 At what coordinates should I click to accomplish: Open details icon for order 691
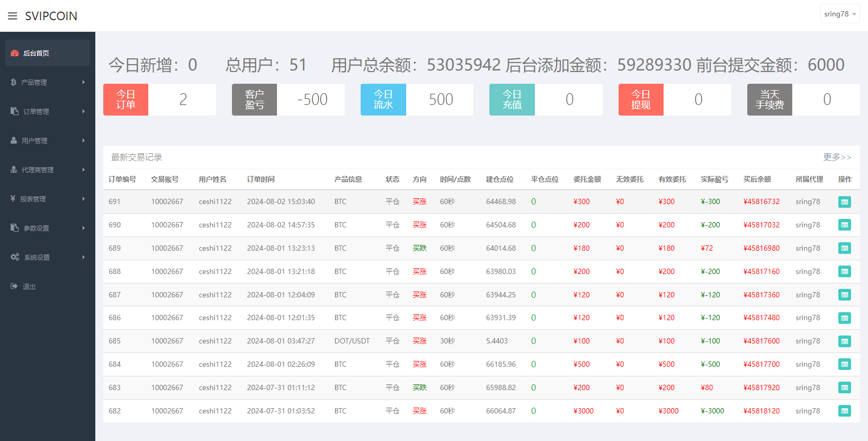pyautogui.click(x=844, y=202)
